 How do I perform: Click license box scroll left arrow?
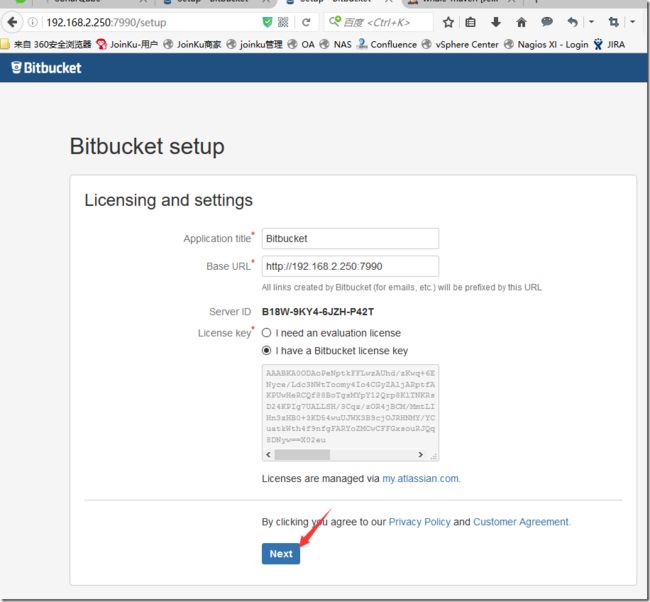(x=269, y=455)
